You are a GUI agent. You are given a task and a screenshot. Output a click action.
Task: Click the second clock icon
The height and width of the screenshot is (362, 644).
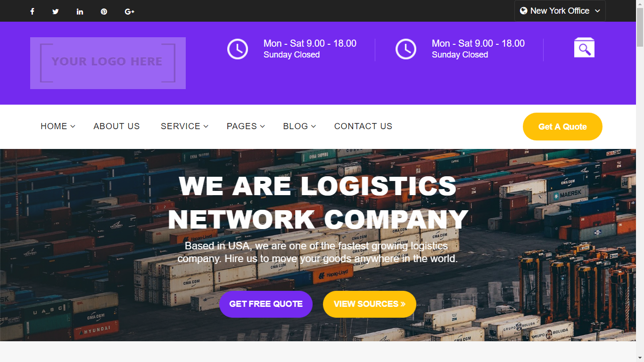(x=405, y=49)
